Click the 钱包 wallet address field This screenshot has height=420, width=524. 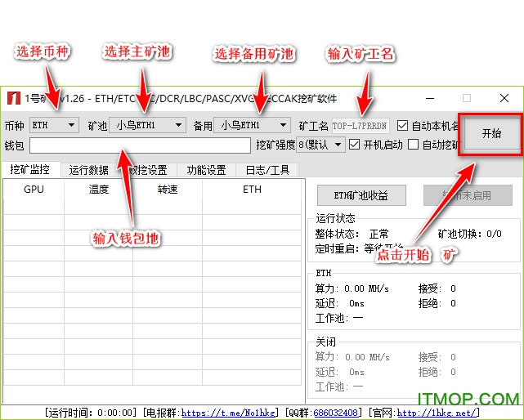(140, 145)
